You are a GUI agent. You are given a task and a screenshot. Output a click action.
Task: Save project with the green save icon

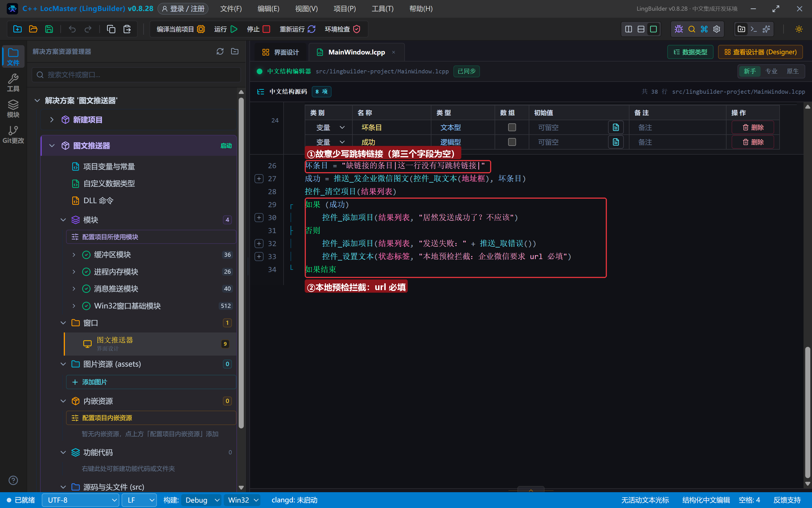(49, 29)
